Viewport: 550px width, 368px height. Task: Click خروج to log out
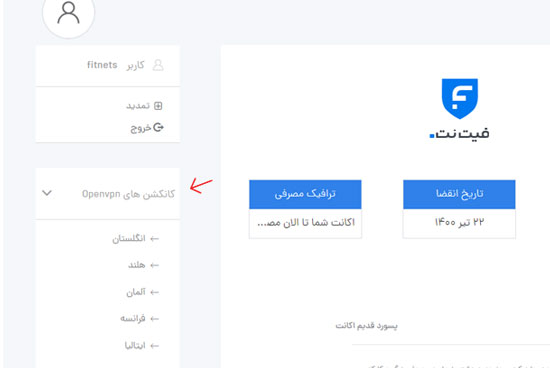tap(141, 128)
